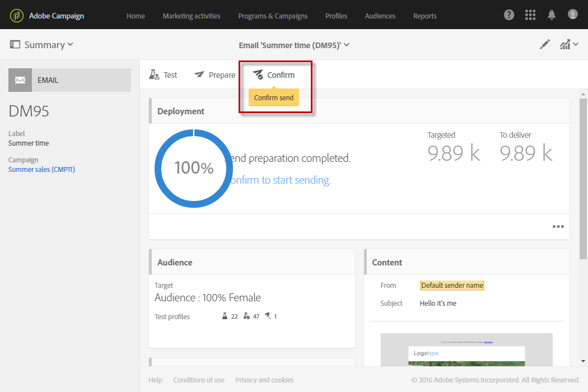Click the Test flask icon
Image resolution: width=588 pixels, height=392 pixels.
pos(154,74)
